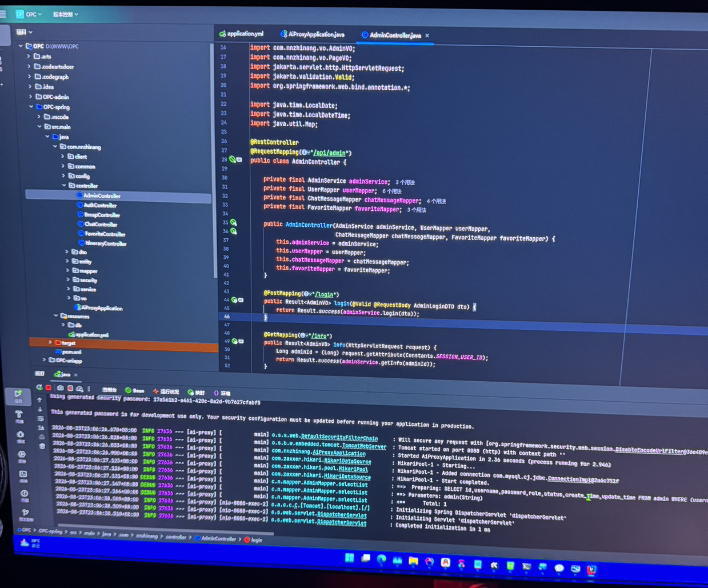Click the bean gutter icon on line 35
This screenshot has height=588, width=708.
tap(234, 222)
